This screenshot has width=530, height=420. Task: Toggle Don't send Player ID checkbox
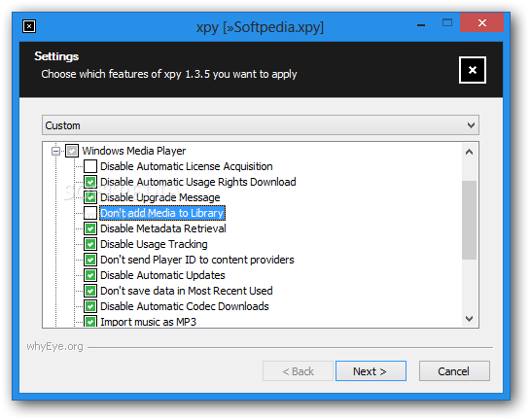(x=90, y=260)
